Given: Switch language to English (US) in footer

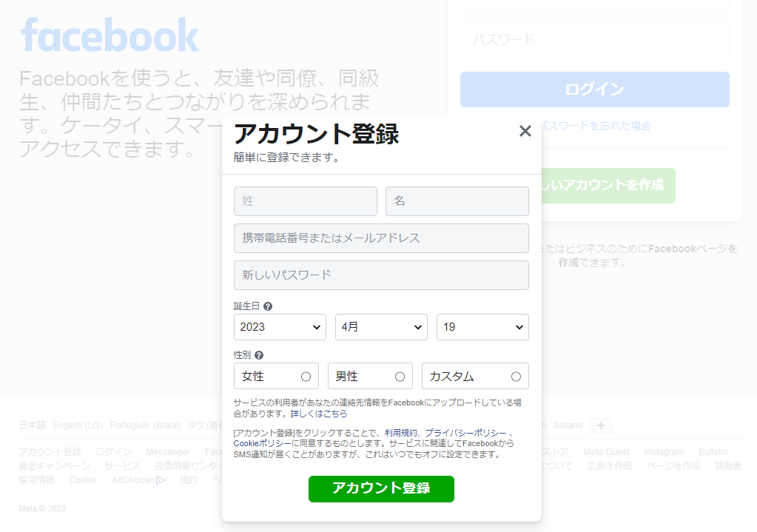Looking at the screenshot, I should pyautogui.click(x=78, y=425).
